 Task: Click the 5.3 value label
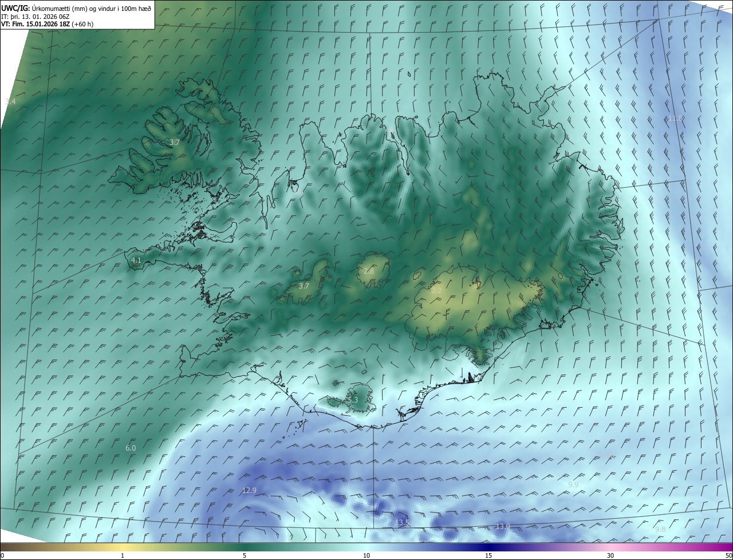point(352,400)
